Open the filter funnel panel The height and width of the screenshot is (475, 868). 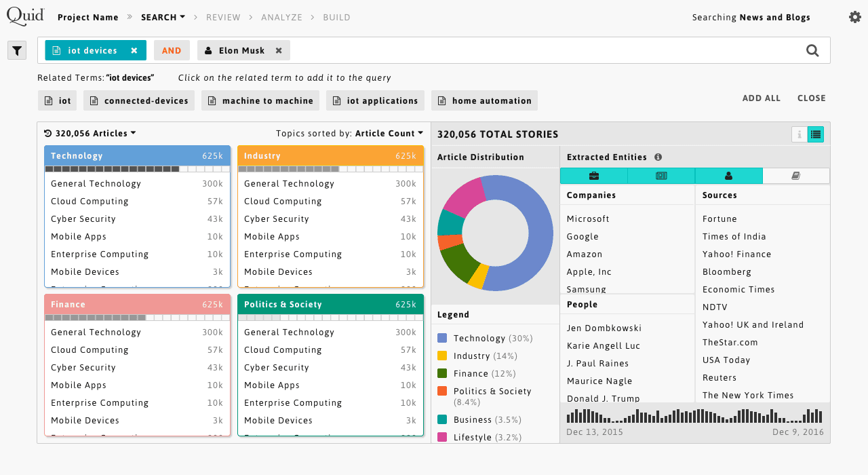pyautogui.click(x=17, y=50)
